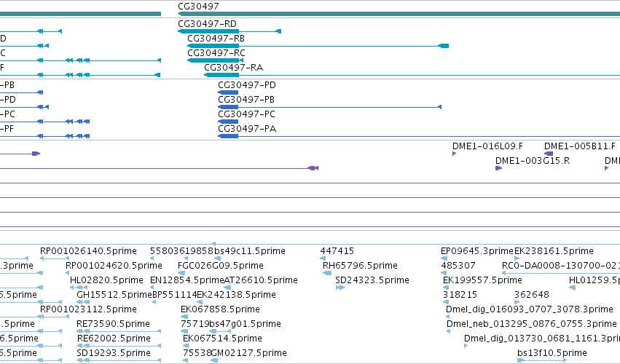
Task: Click the CG30497-PA protein label
Action: (x=247, y=129)
